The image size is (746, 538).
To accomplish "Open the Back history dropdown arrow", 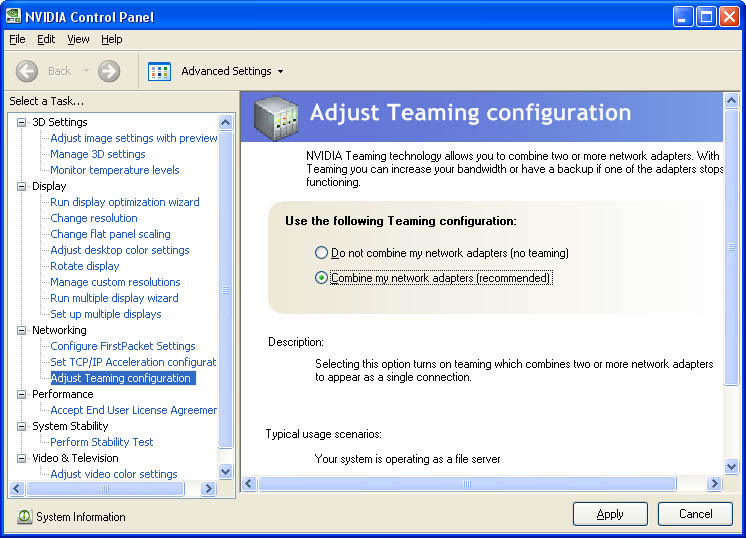I will click(86, 70).
